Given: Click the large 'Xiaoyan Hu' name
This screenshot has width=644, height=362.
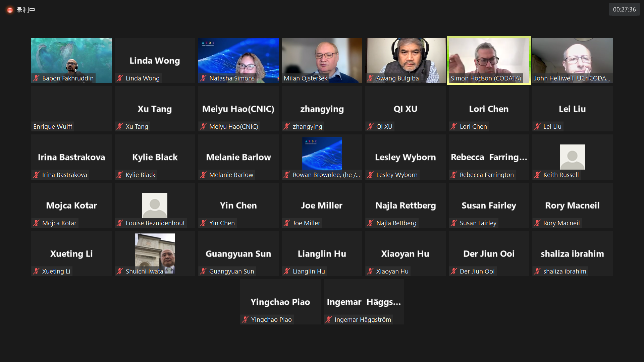Looking at the screenshot, I should coord(405,254).
